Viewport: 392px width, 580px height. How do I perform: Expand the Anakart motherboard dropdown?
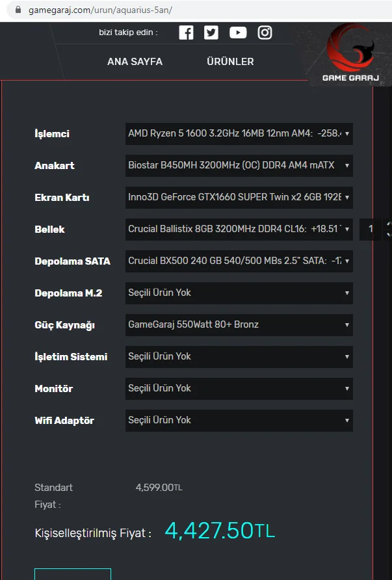(239, 165)
